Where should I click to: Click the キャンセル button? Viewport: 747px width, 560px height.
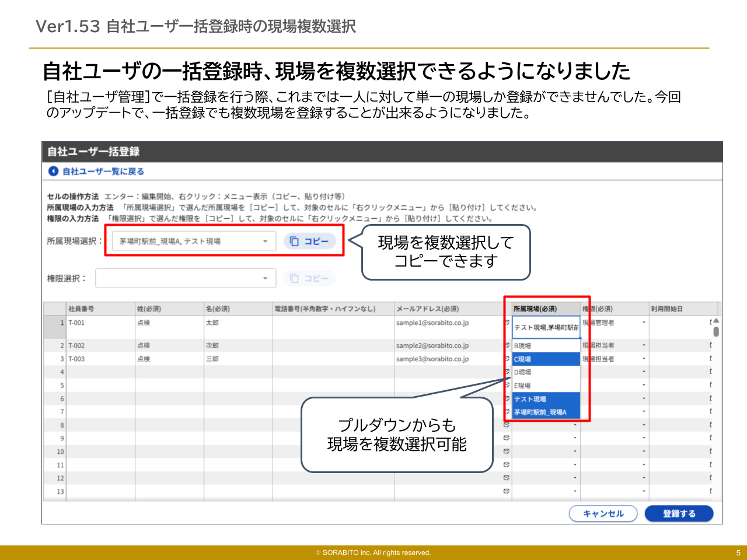click(x=603, y=513)
